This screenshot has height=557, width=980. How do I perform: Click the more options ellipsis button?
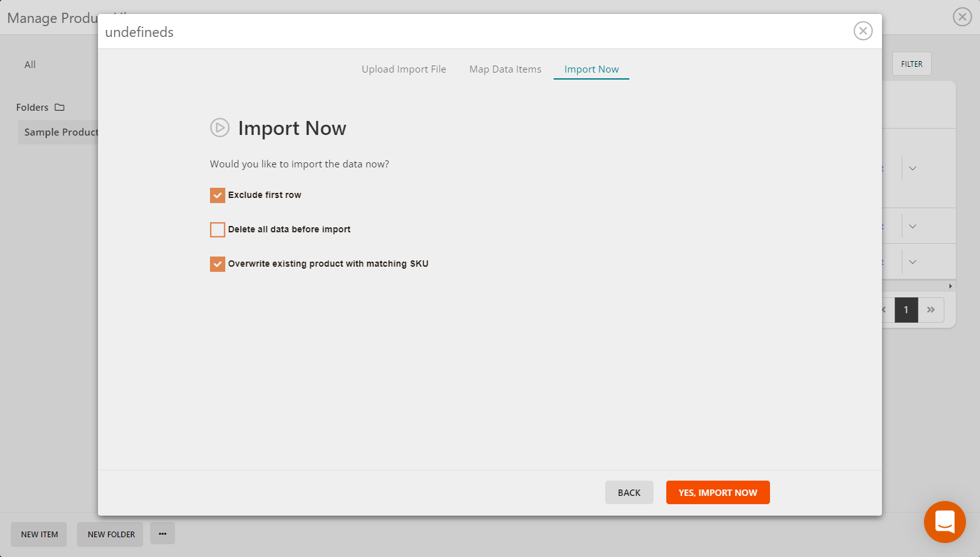click(x=162, y=533)
